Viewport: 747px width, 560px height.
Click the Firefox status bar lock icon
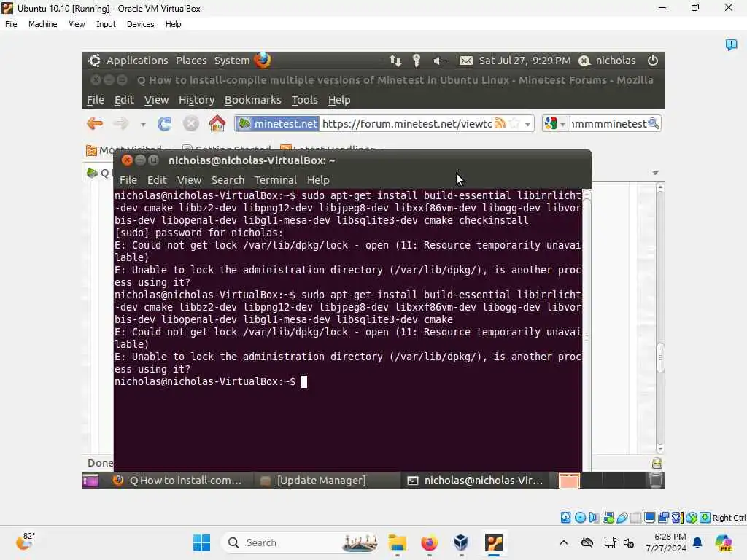click(x=657, y=463)
